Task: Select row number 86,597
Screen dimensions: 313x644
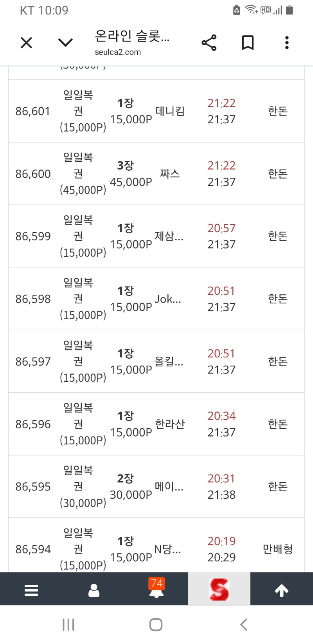Action: 33,361
